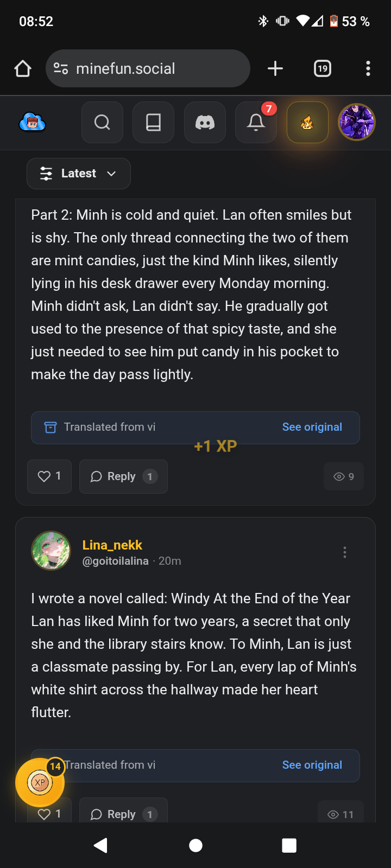Open the Discord icon link
391x868 pixels.
pos(205,123)
